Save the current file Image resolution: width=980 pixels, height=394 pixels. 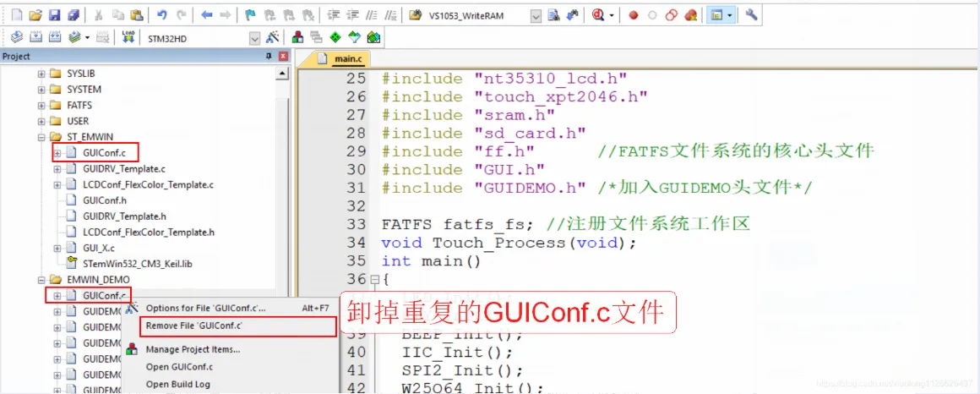[54, 15]
